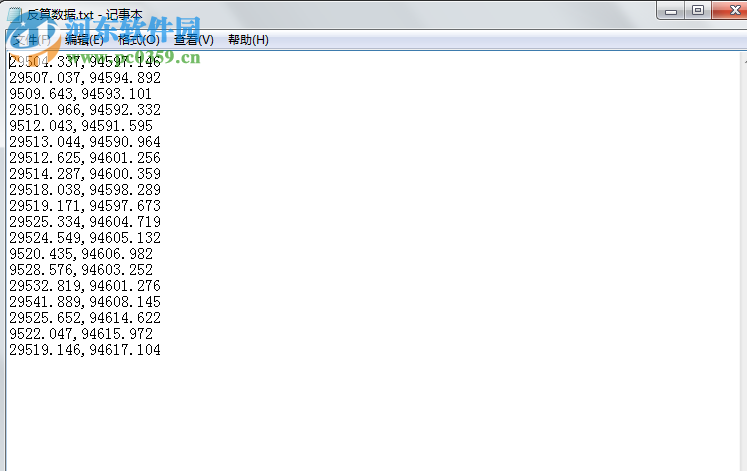Image resolution: width=747 pixels, height=471 pixels.
Task: Close the Notepad window
Action: pyautogui.click(x=731, y=10)
